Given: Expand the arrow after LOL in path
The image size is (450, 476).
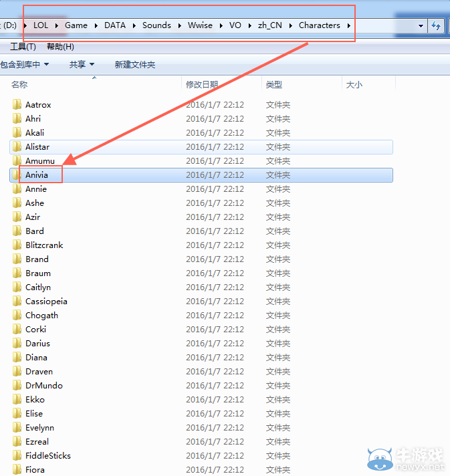Looking at the screenshot, I should (57, 25).
